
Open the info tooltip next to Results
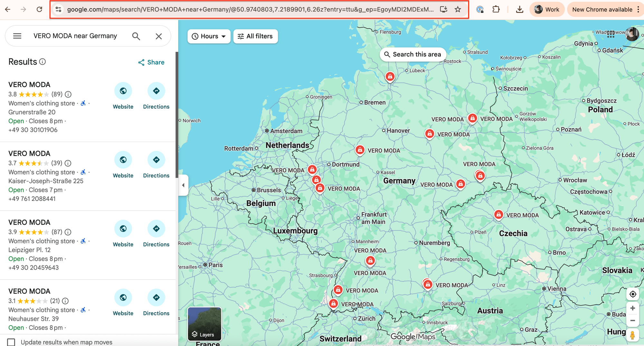43,61
